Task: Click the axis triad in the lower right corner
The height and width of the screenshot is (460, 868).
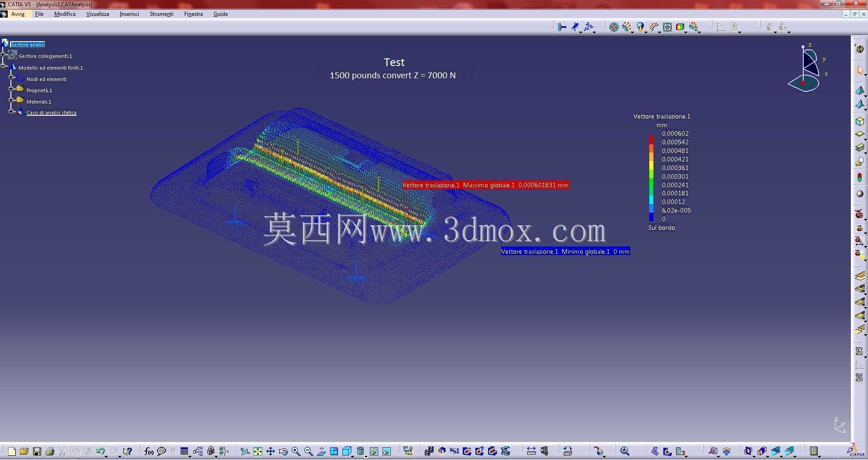Action: click(x=839, y=425)
